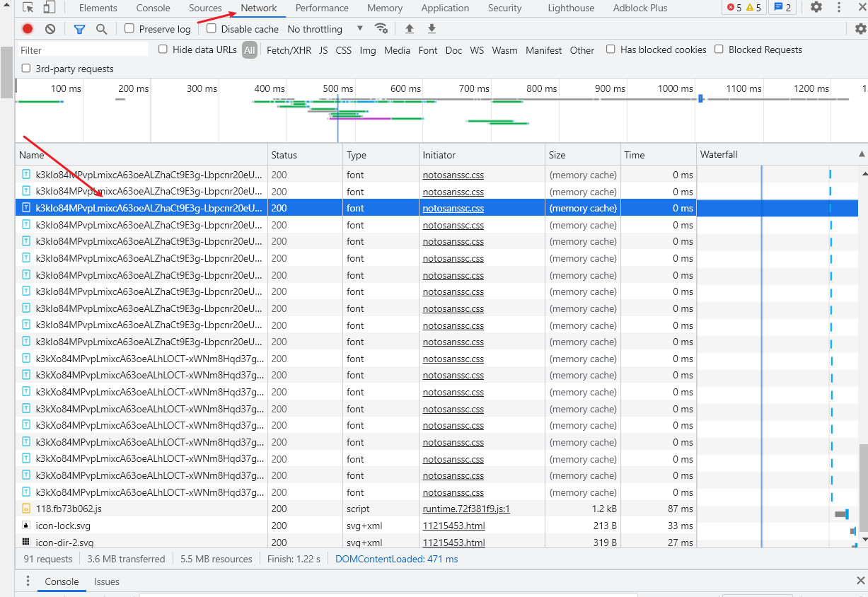The width and height of the screenshot is (868, 597).
Task: Clear the network log with the clear icon
Action: click(x=50, y=29)
